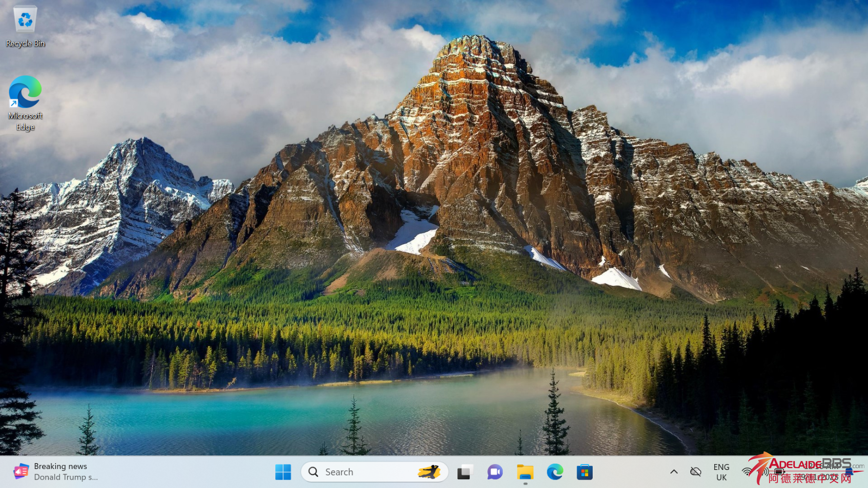
Task: Open File Explorer from the taskbar
Action: tap(525, 472)
